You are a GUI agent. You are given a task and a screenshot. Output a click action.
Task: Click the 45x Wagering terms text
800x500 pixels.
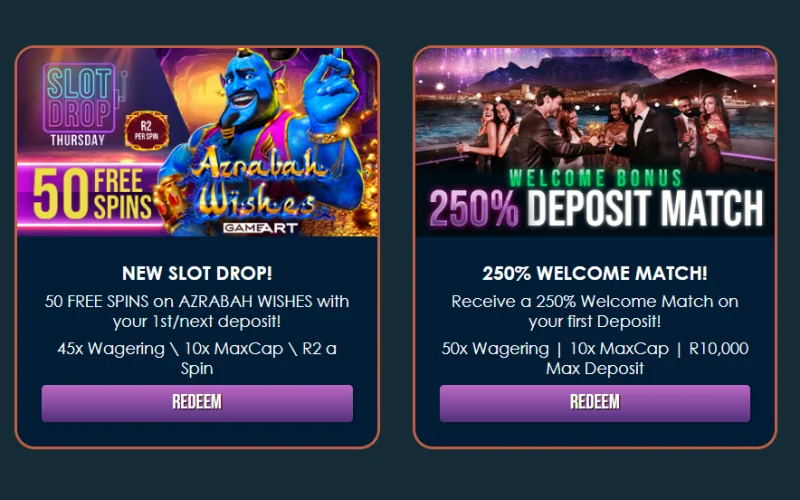197,359
